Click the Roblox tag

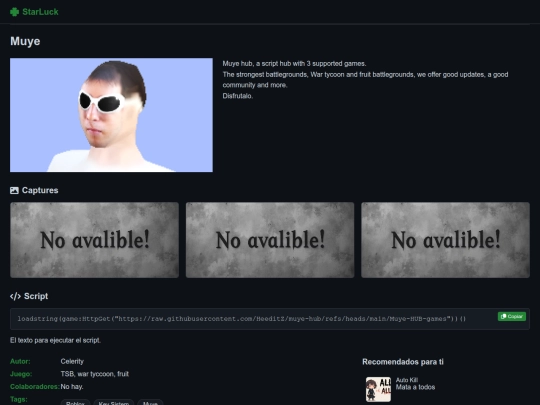coord(75,402)
